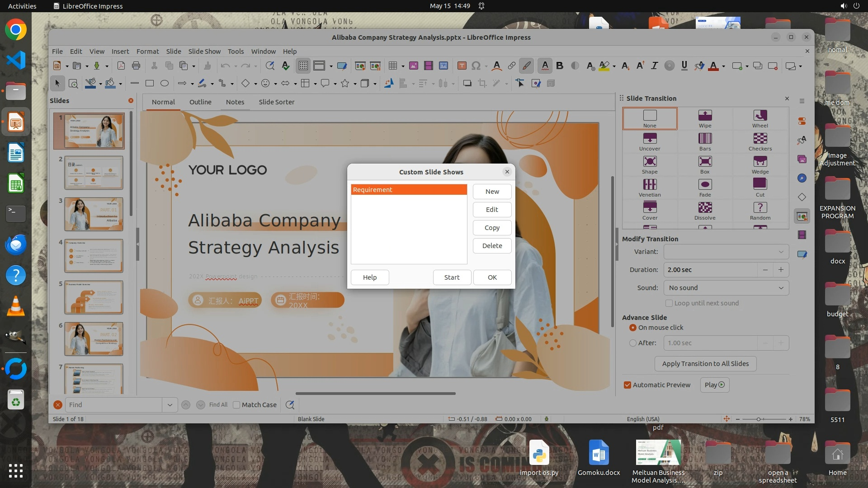
Task: Switch to the Slide Sorter tab
Action: (276, 102)
